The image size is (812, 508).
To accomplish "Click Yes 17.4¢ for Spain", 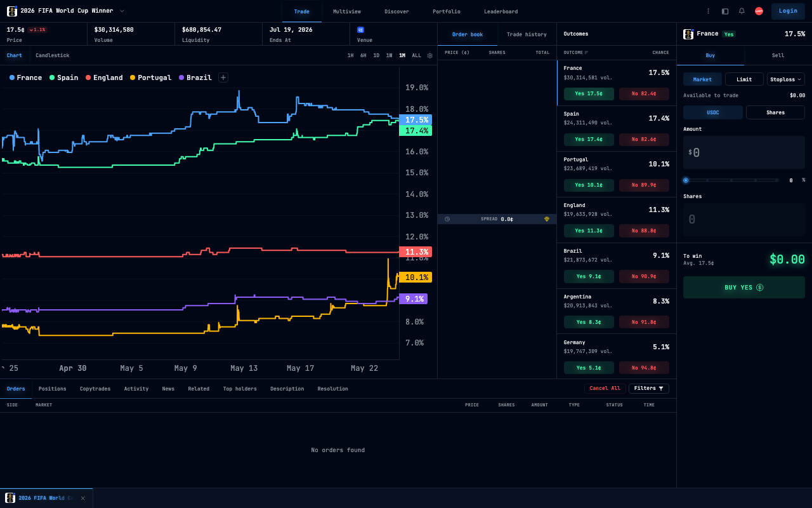I will [x=589, y=140].
